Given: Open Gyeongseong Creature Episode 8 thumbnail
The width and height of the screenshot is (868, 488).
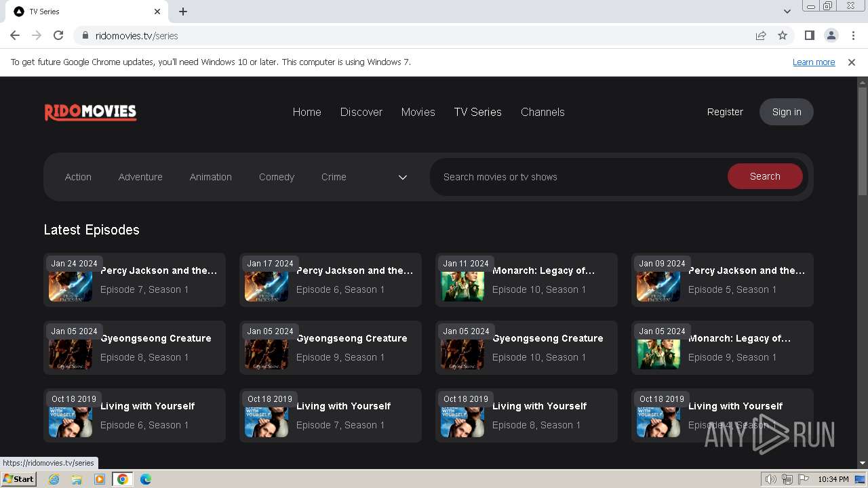Looking at the screenshot, I should [71, 354].
